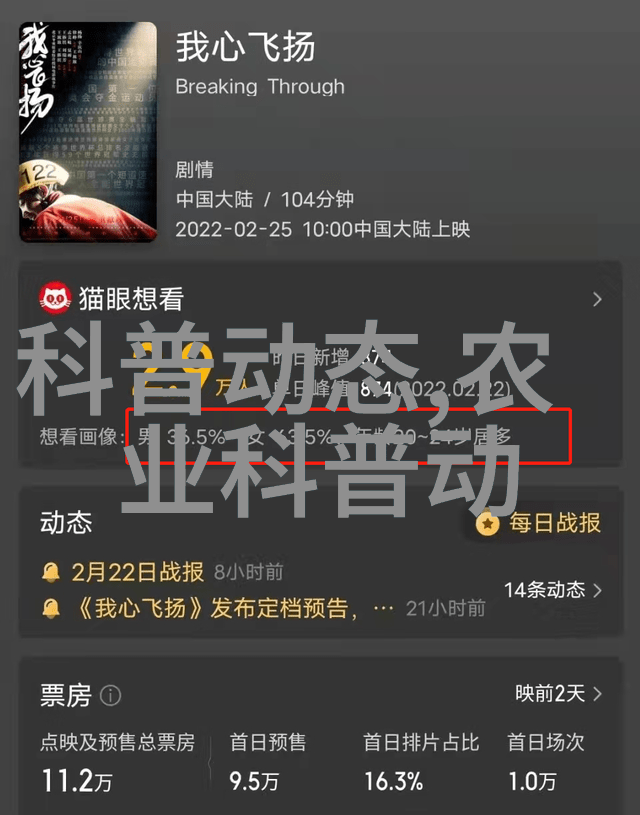Viewport: 640px width, 815px height.
Task: Tap the 票房 section heading
Action: (x=66, y=695)
